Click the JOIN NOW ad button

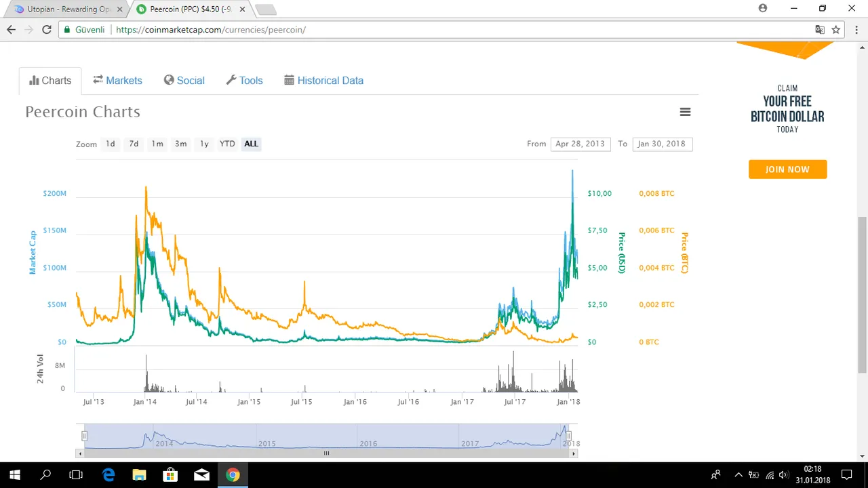click(x=787, y=169)
